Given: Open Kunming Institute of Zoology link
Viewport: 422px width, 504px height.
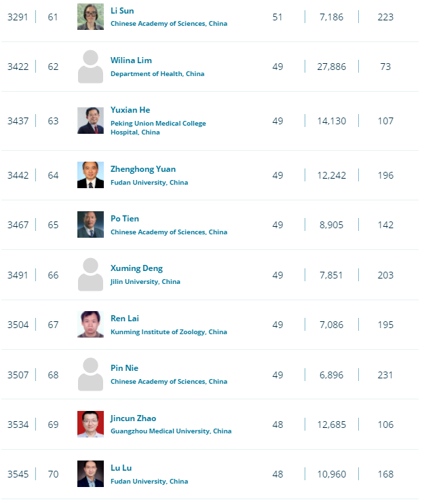Looking at the screenshot, I should coord(169,331).
